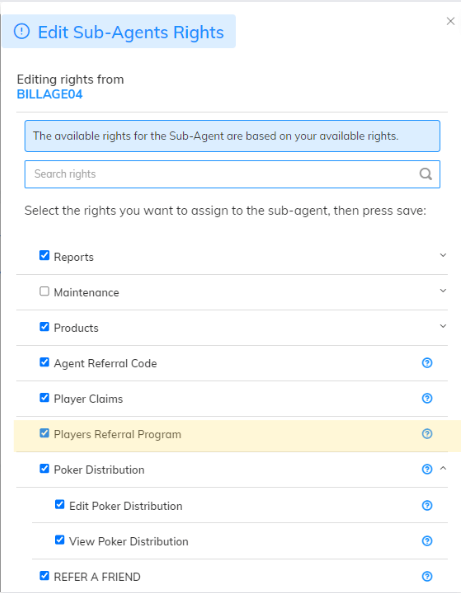This screenshot has width=461, height=593.
Task: Open help icon for Edit Poker Distribution
Action: [427, 506]
